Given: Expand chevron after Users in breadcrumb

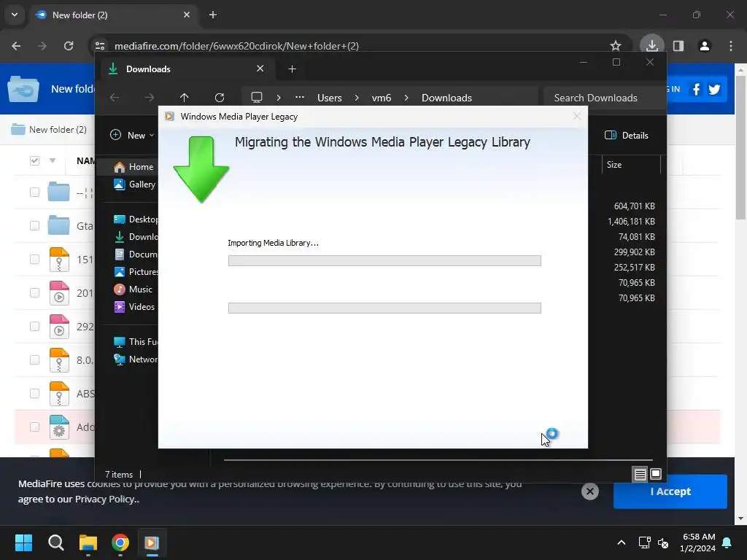Looking at the screenshot, I should click(357, 98).
